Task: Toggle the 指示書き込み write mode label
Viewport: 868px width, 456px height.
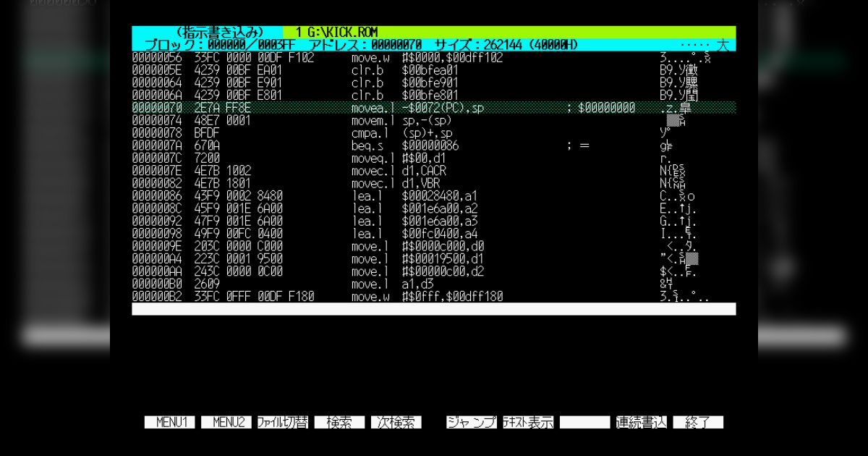Action: coord(220,32)
